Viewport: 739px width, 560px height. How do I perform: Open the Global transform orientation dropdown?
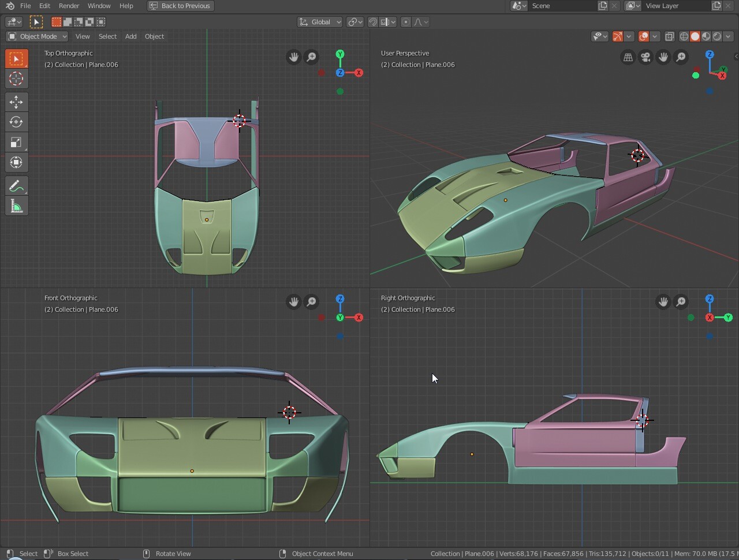320,22
